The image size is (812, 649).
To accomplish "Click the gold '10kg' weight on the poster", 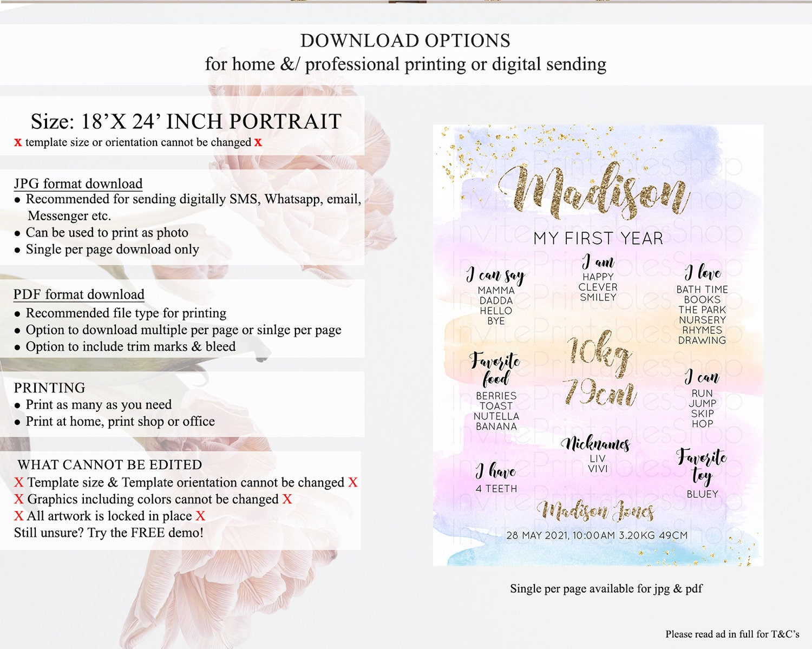I will [599, 353].
